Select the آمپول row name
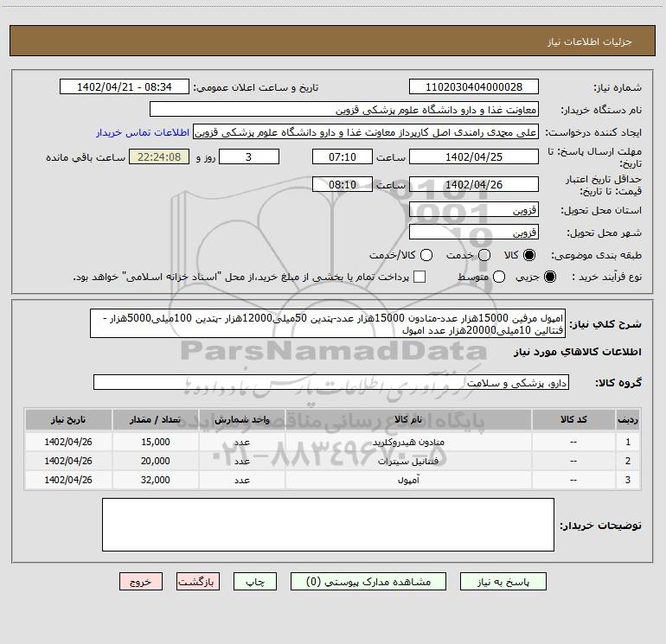666x644 pixels. (408, 480)
